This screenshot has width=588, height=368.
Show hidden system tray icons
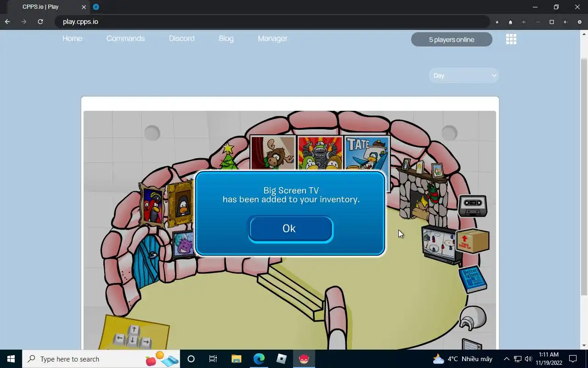[506, 359]
